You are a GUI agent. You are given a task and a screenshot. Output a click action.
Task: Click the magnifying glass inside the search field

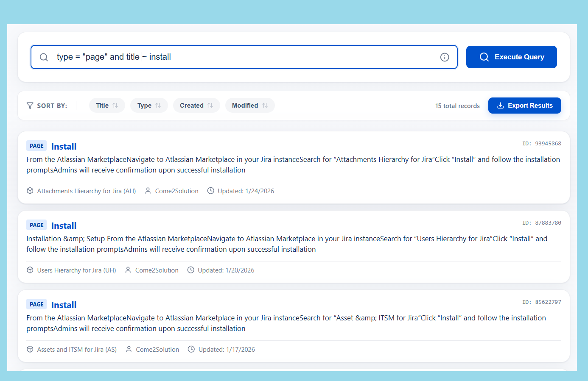click(x=44, y=57)
